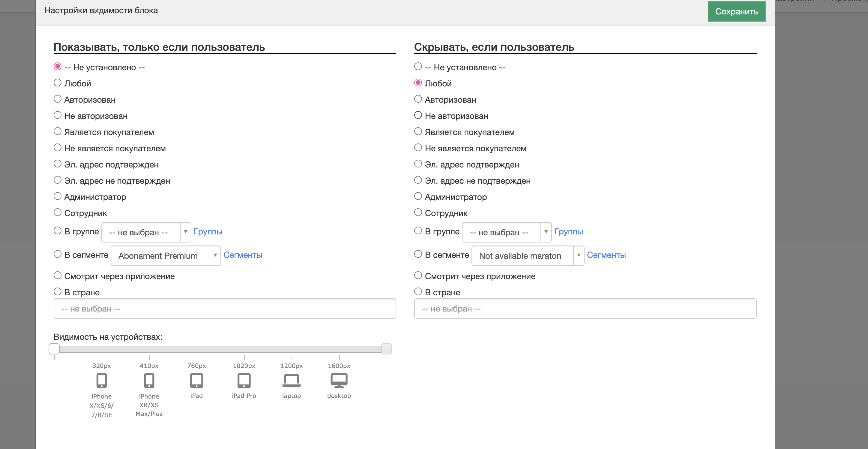Expand the group dropdown in the show-only column

pyautogui.click(x=146, y=232)
